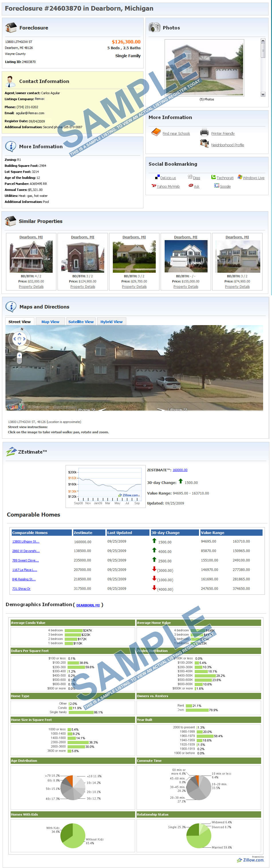Click the Zillow value history chart
The width and height of the screenshot is (272, 868).
pyautogui.click(x=105, y=486)
